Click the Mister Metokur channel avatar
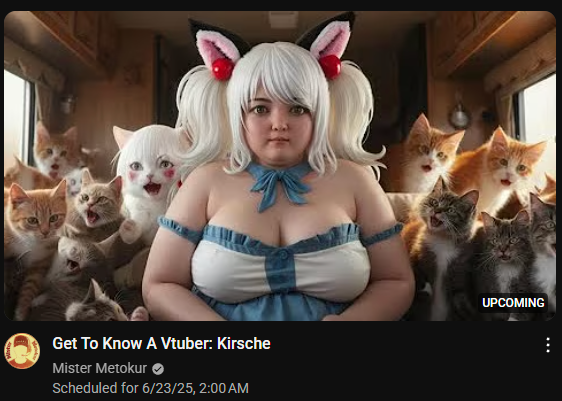This screenshot has height=401, width=562. 22,351
